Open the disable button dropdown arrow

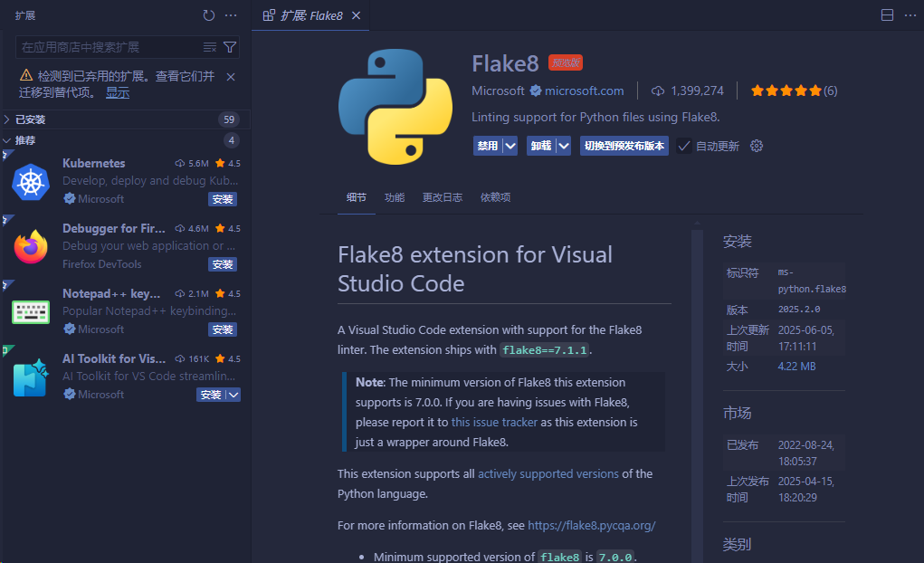510,146
